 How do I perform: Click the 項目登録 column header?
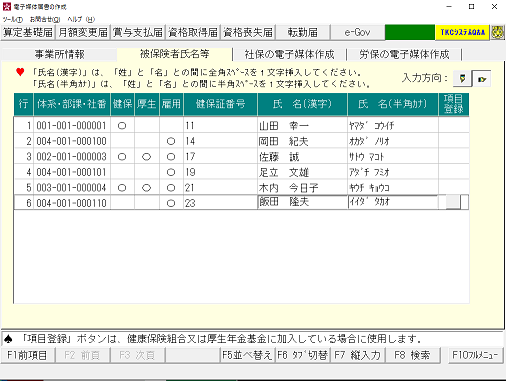[x=454, y=104]
